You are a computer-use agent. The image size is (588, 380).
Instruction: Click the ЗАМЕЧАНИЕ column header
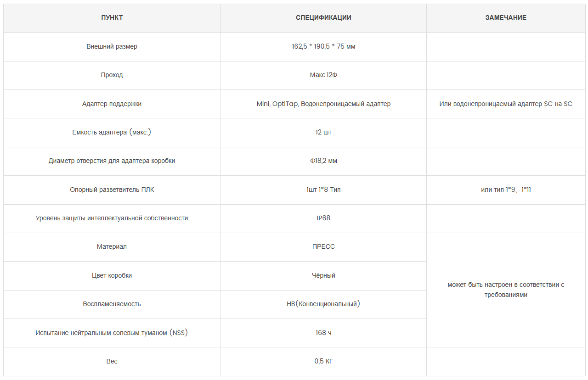(x=506, y=18)
